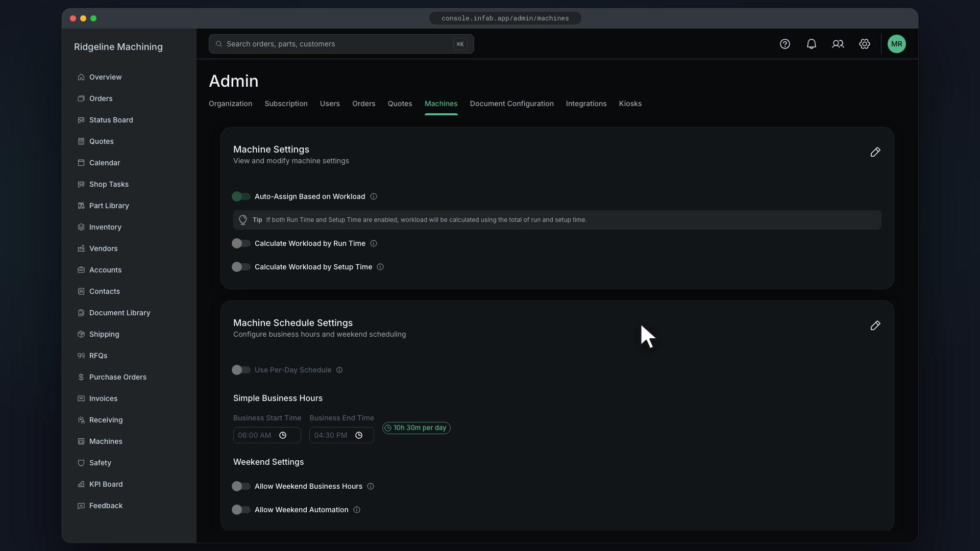
Task: Show info for Auto-Assign Based on Workload
Action: [x=374, y=196]
